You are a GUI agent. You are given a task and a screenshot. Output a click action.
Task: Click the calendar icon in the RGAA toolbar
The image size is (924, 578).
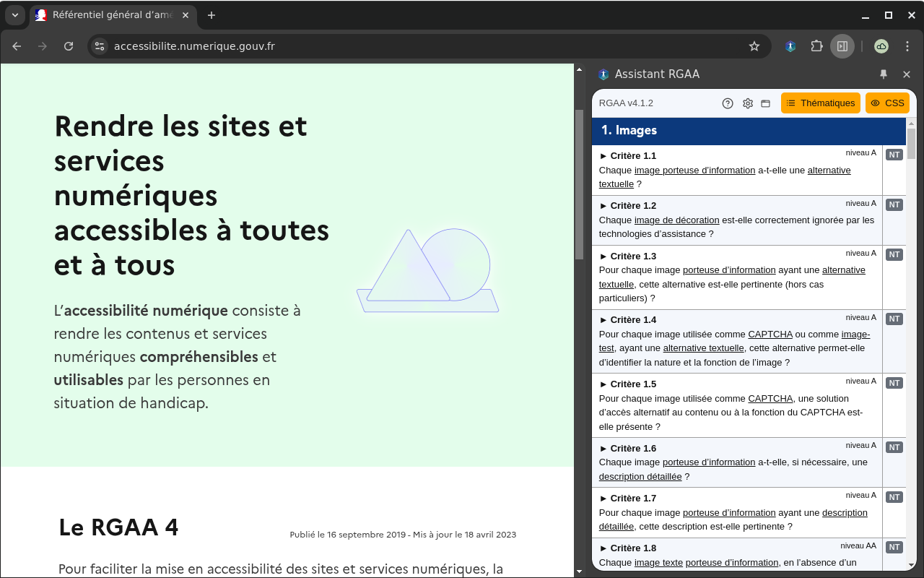point(765,103)
